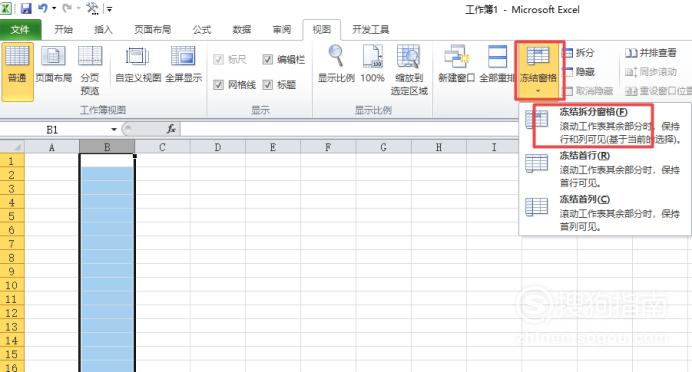Select row 2 header
The image size is (692, 372).
click(12, 175)
